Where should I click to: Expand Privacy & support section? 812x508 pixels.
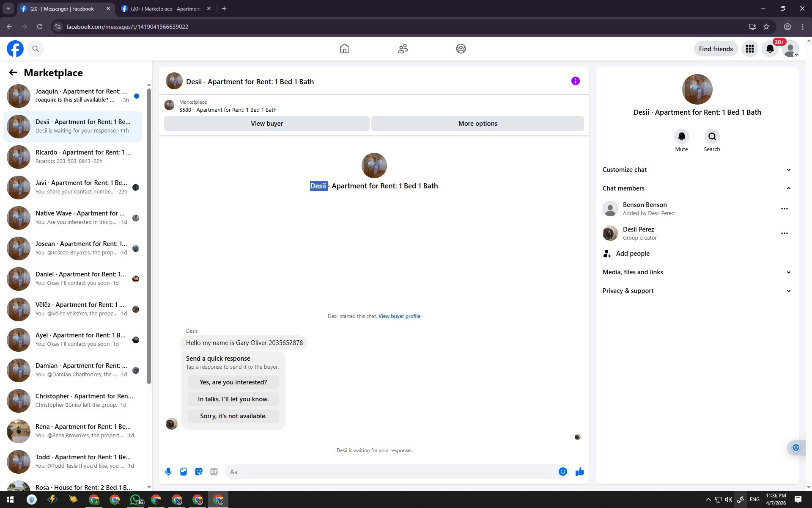click(697, 291)
